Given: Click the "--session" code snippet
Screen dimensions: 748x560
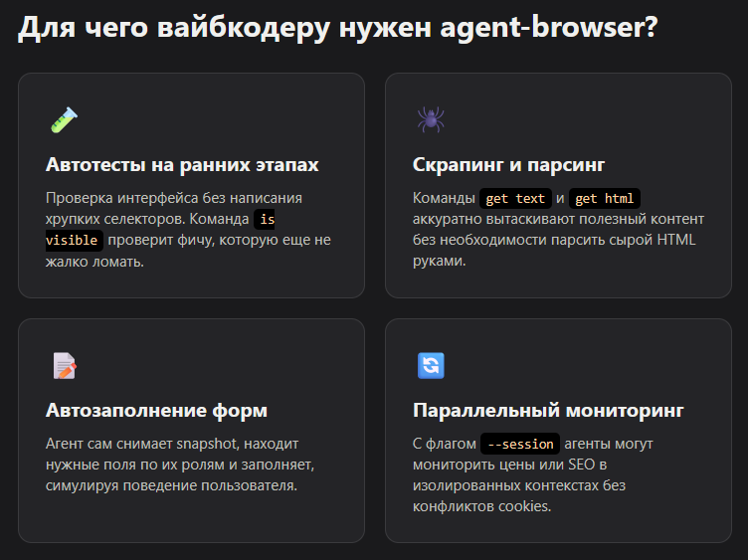Looking at the screenshot, I should pos(520,444).
